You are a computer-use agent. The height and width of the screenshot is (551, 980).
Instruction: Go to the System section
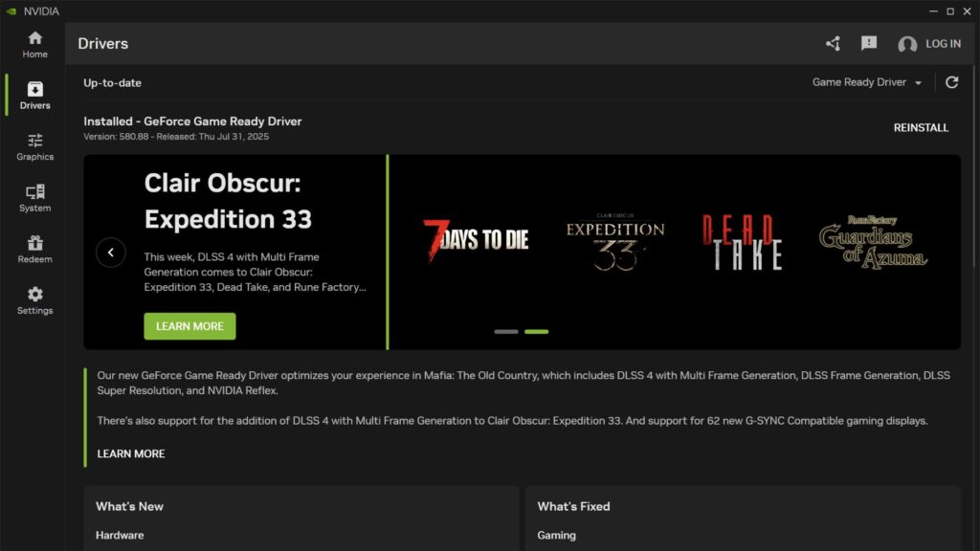tap(34, 198)
